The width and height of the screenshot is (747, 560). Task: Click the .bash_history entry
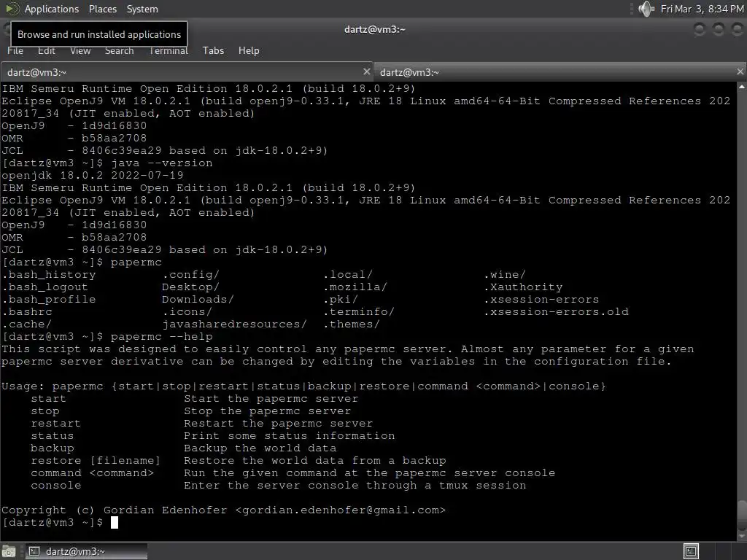[49, 275]
